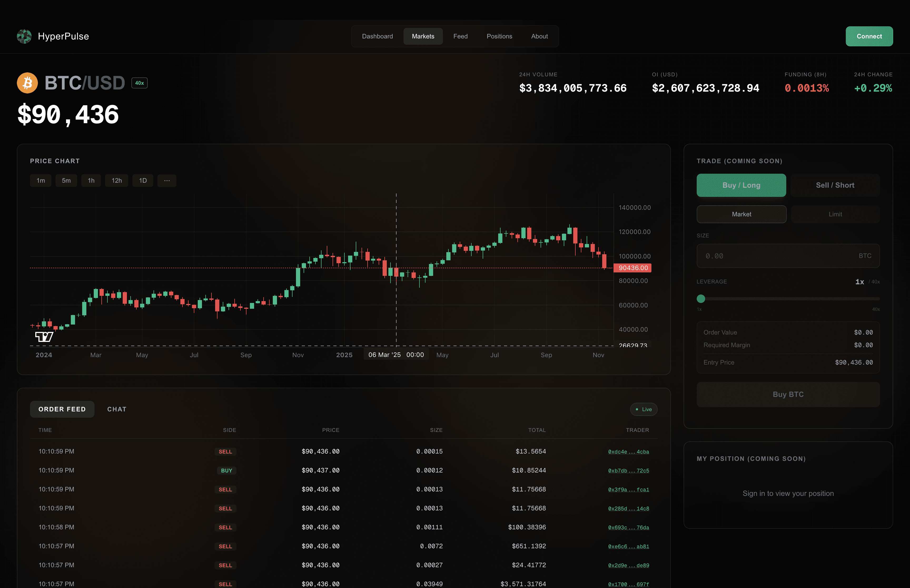910x588 pixels.
Task: Switch to the Chat tab
Action: click(116, 409)
